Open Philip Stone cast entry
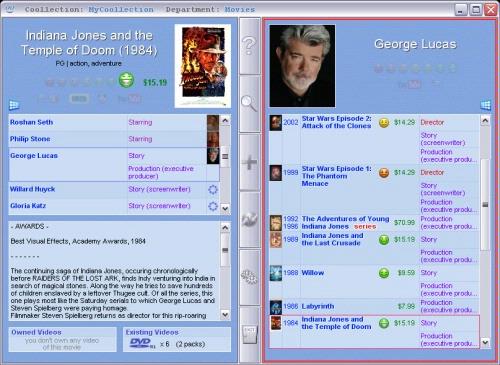 [x=30, y=139]
